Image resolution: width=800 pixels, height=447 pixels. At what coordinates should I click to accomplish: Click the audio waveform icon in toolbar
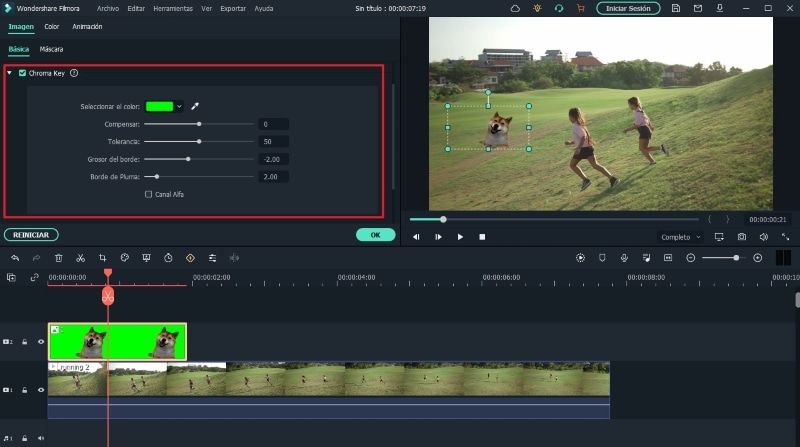[x=234, y=258]
